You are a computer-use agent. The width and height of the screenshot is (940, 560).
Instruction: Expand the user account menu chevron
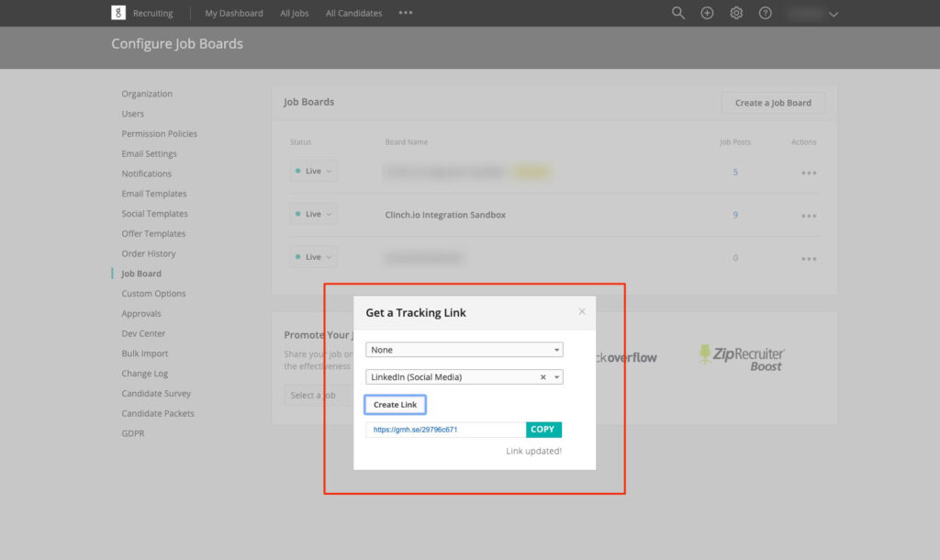pos(834,14)
